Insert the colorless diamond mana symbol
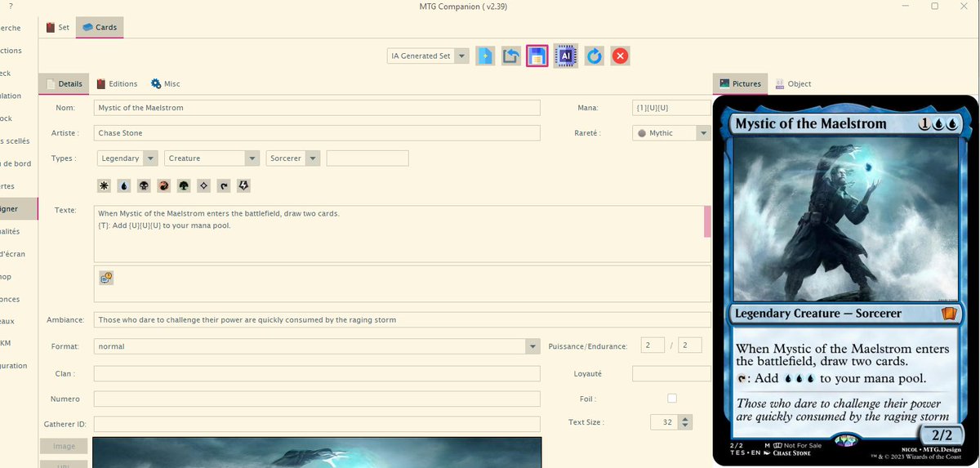 tap(203, 186)
